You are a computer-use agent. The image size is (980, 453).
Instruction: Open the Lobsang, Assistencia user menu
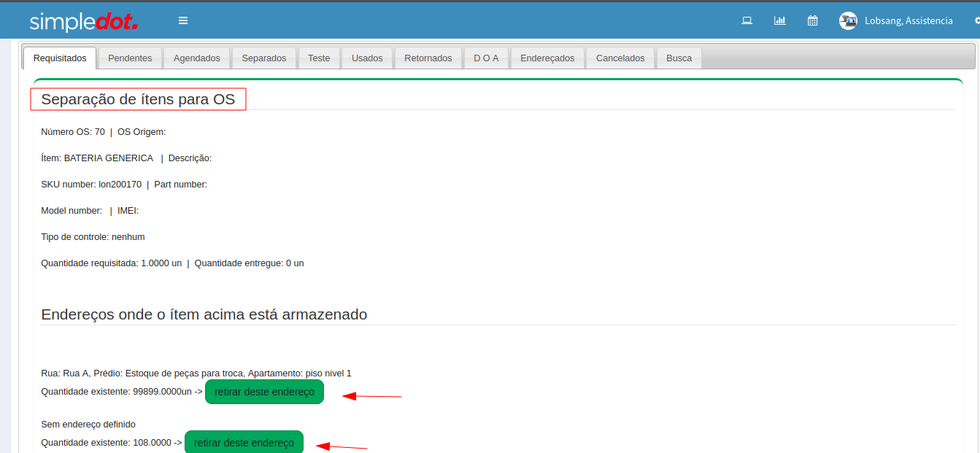pyautogui.click(x=908, y=20)
